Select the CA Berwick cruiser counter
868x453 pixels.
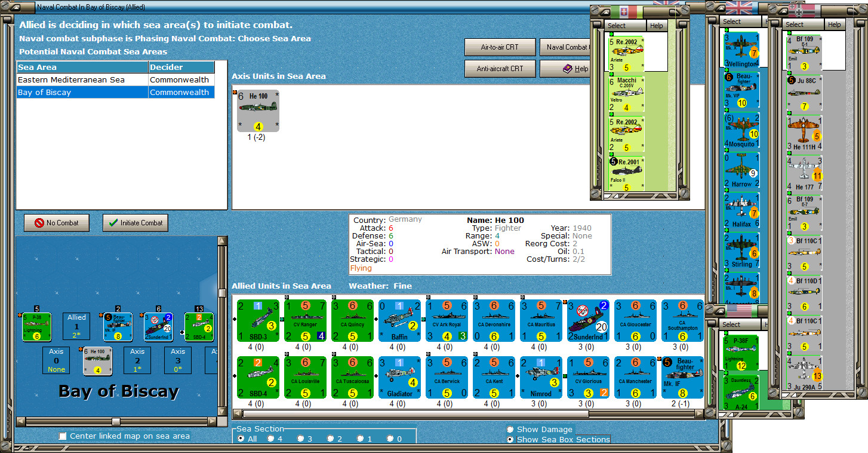click(447, 377)
